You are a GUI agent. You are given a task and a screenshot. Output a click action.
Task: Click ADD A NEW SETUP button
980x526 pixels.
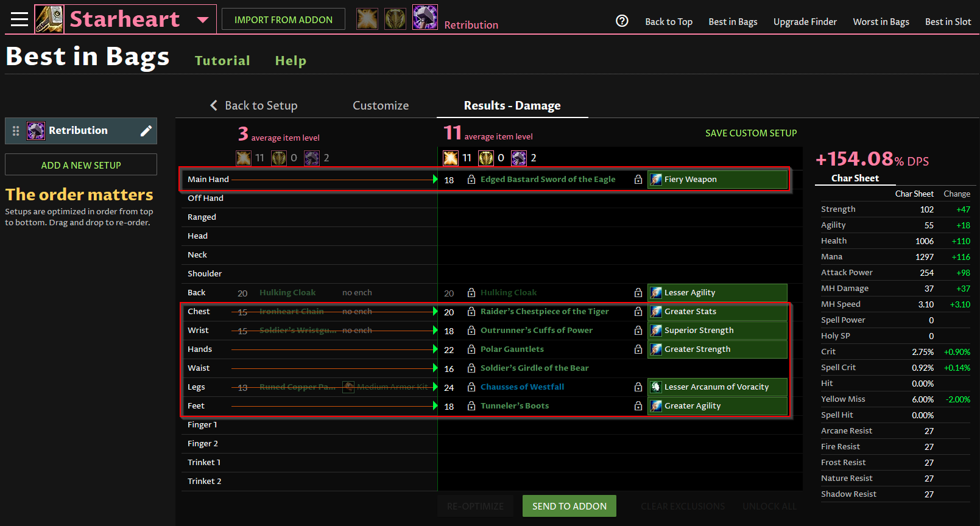pos(81,165)
